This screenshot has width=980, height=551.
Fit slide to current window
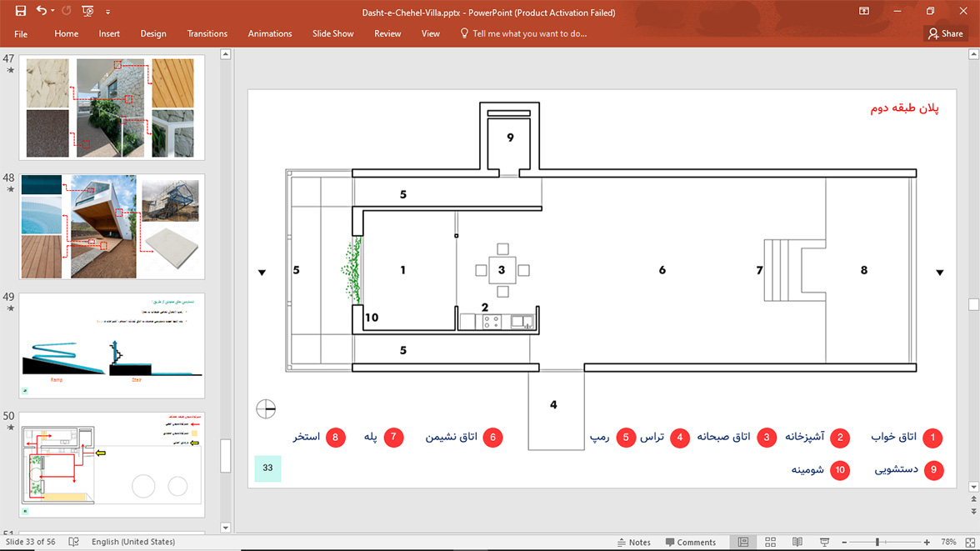tap(970, 542)
